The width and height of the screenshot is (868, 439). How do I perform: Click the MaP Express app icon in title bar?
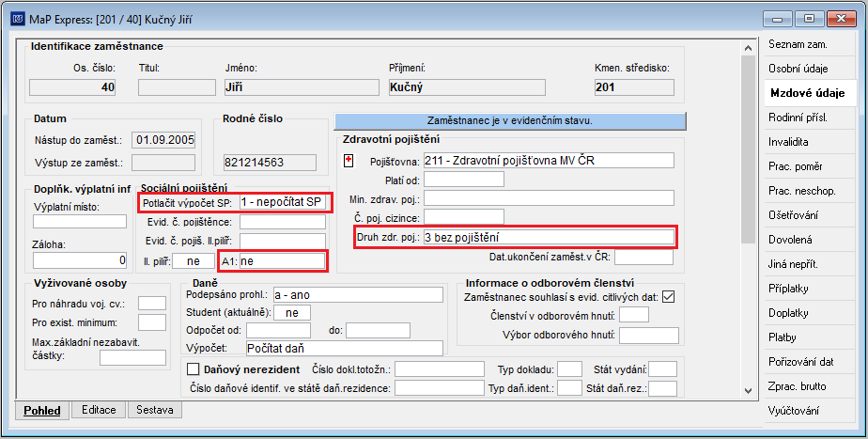(18, 20)
